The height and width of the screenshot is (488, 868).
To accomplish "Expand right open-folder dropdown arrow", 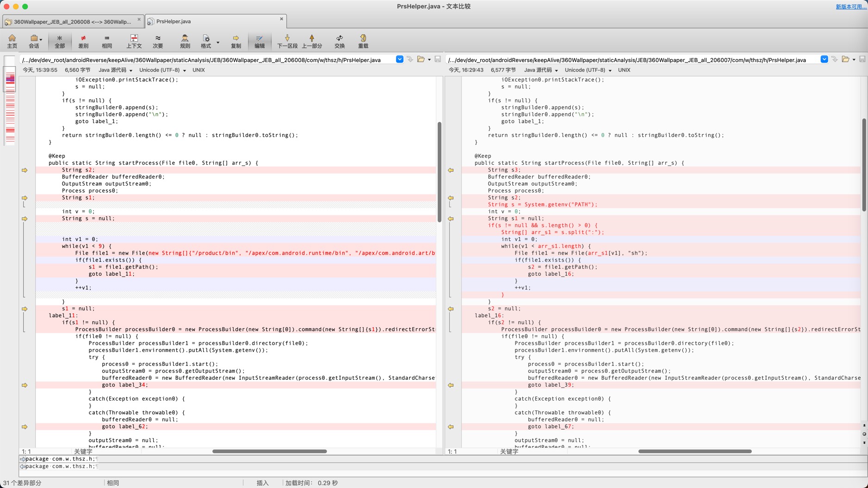I will tap(854, 60).
